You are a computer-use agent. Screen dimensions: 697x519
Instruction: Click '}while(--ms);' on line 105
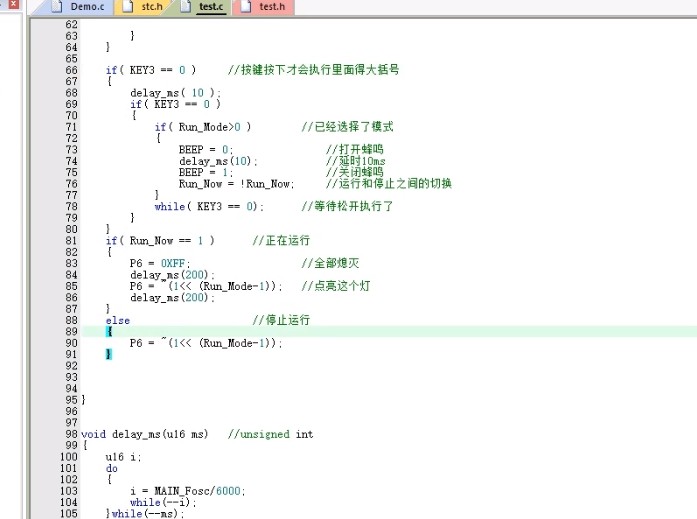[x=145, y=514]
